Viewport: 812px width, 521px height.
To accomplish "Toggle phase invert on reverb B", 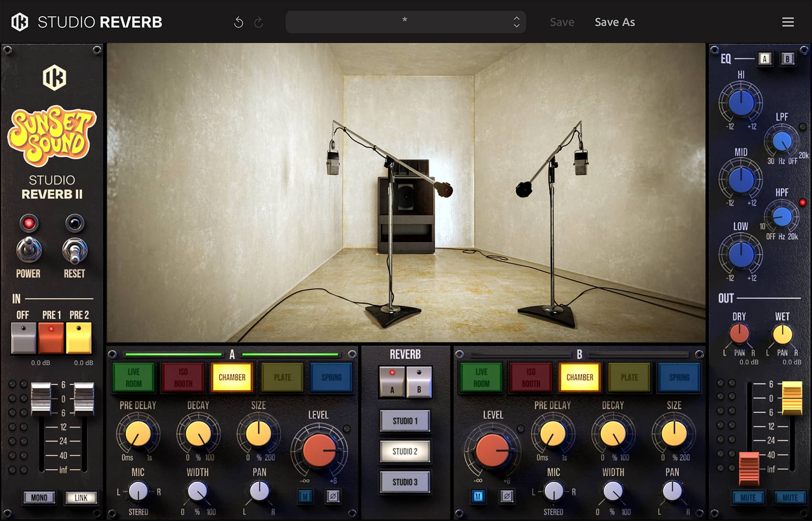I will tap(507, 497).
